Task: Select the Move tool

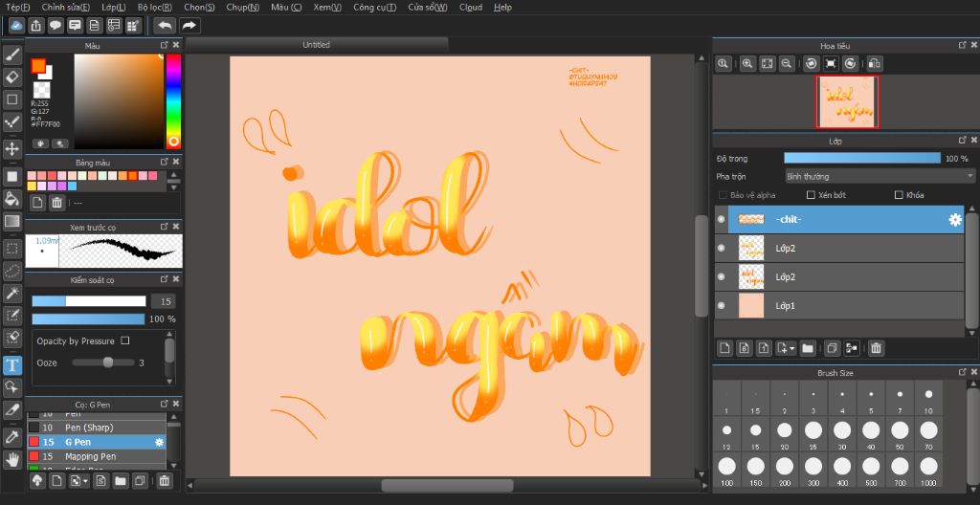Action: 12,149
